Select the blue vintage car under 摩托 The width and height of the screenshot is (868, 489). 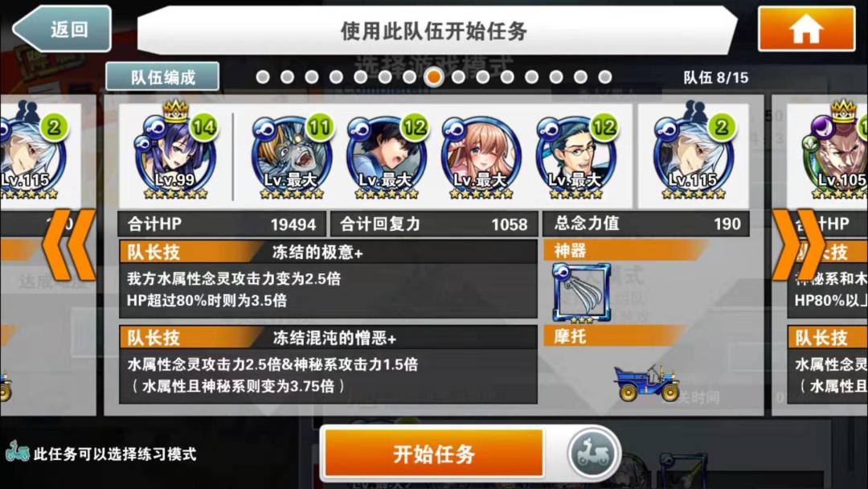point(646,382)
